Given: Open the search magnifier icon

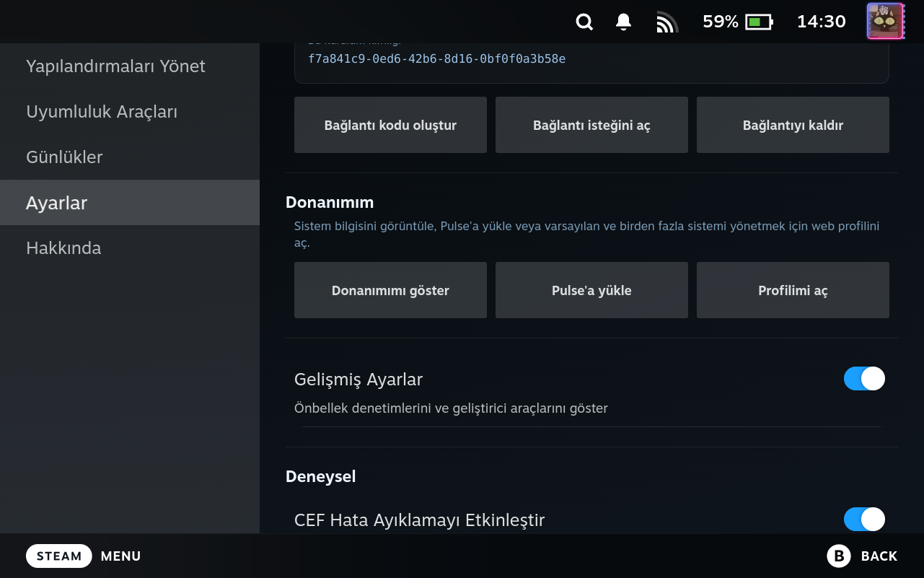Looking at the screenshot, I should tap(584, 22).
